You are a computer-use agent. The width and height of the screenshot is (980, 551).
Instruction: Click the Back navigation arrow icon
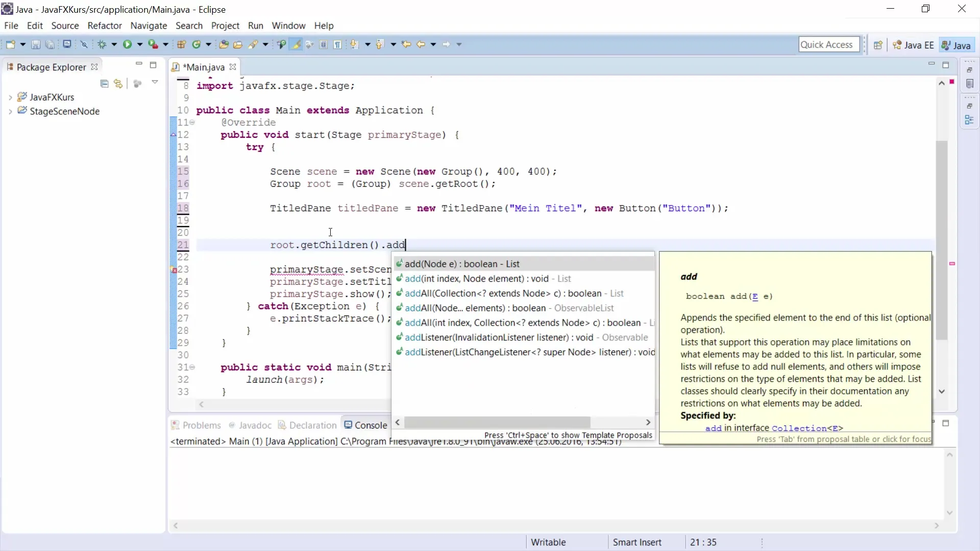click(421, 44)
